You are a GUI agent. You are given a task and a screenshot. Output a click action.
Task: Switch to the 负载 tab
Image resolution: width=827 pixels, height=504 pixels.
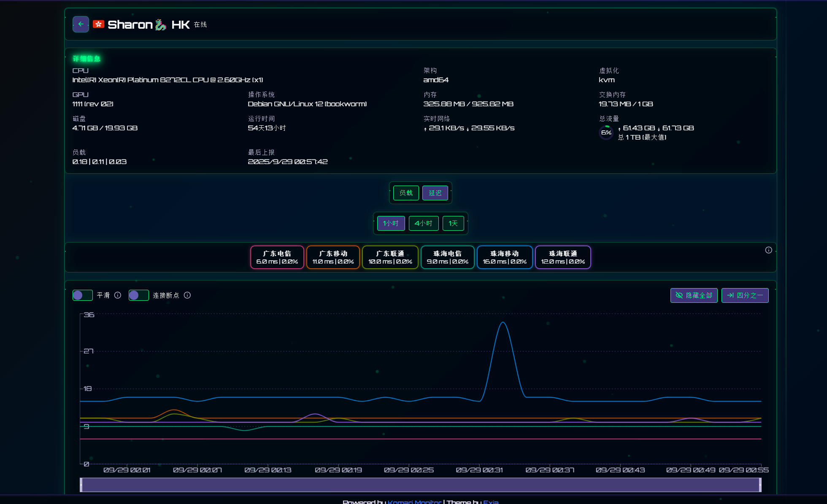(x=406, y=193)
